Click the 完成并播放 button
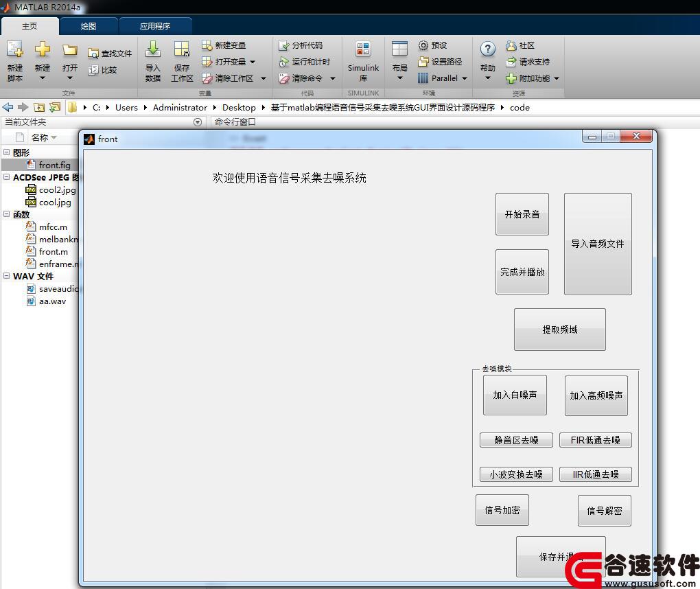 pyautogui.click(x=522, y=272)
